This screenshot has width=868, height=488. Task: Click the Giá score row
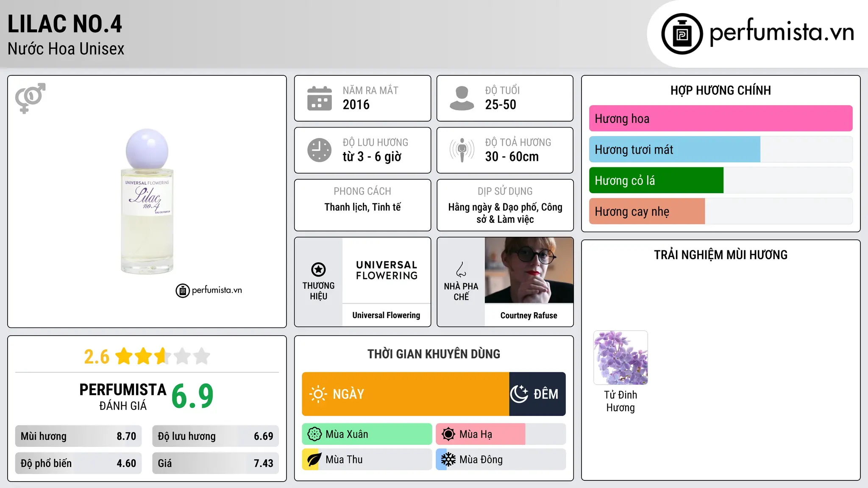point(215,463)
